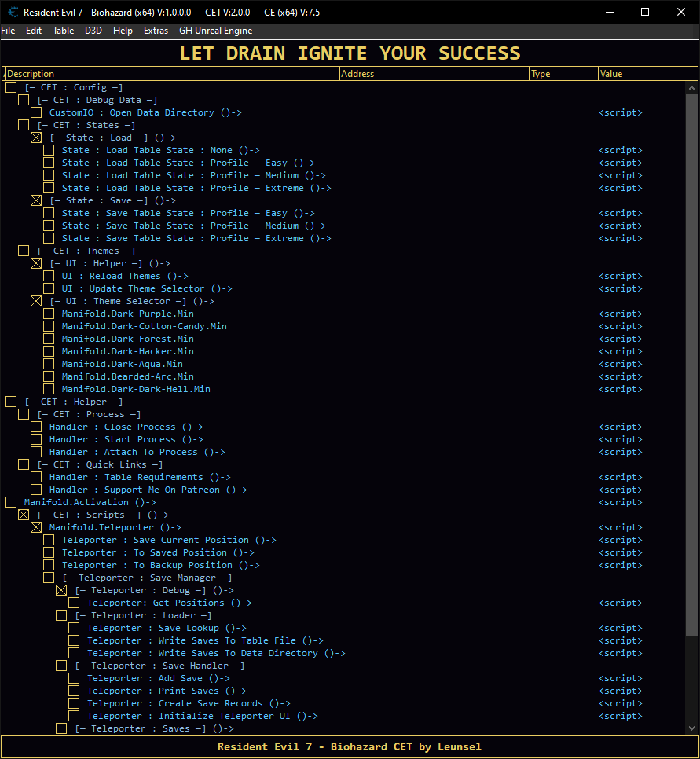Viewport: 700px width, 759px height.
Task: Select Handler : Start Process row
Action: 126,439
